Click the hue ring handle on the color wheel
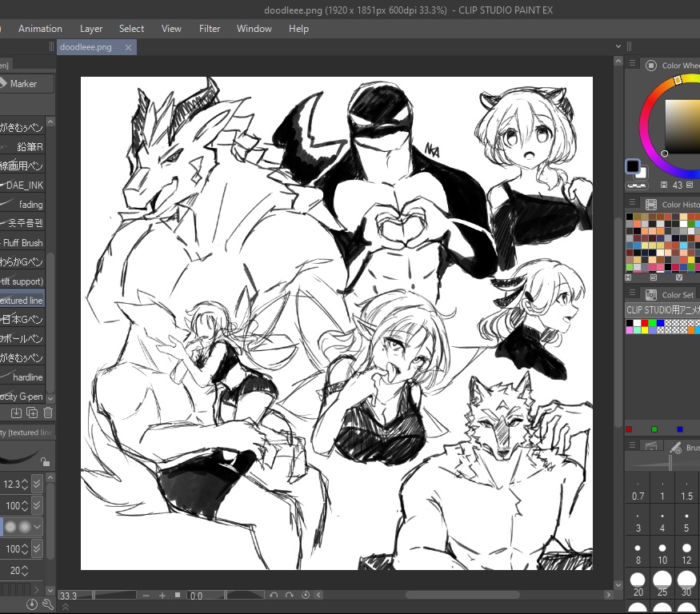Viewport: 700px width, 614px height. [x=678, y=80]
